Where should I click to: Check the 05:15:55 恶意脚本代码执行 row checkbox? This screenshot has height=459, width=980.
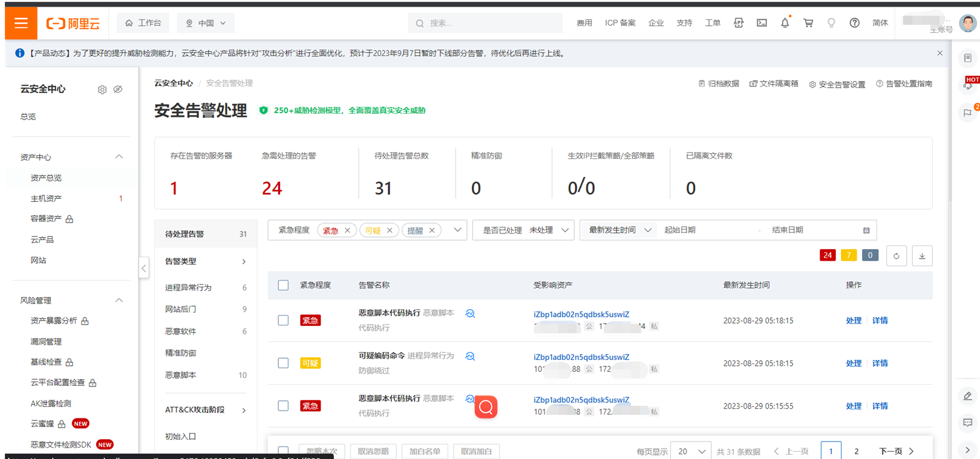tap(283, 406)
